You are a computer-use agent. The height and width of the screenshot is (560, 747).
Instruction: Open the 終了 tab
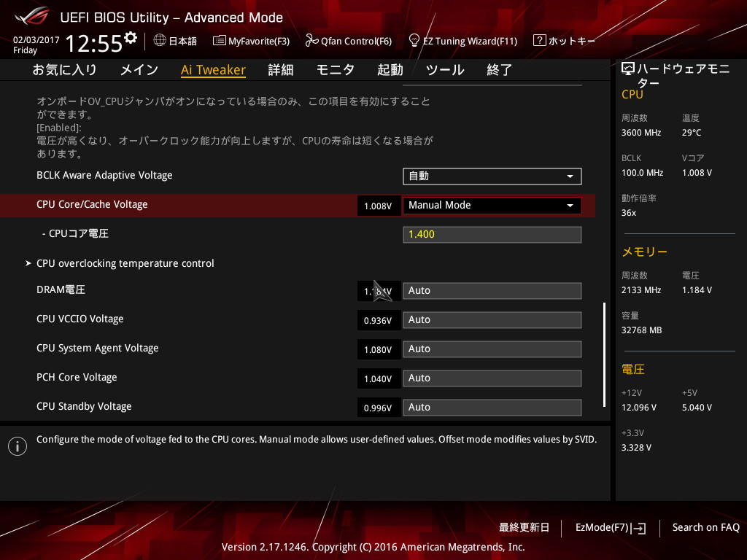[x=499, y=70]
